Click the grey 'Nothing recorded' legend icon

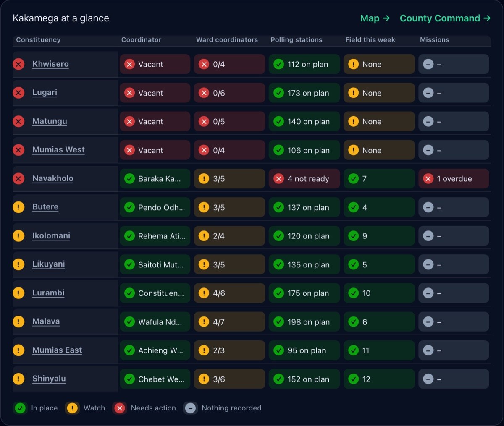coord(190,408)
